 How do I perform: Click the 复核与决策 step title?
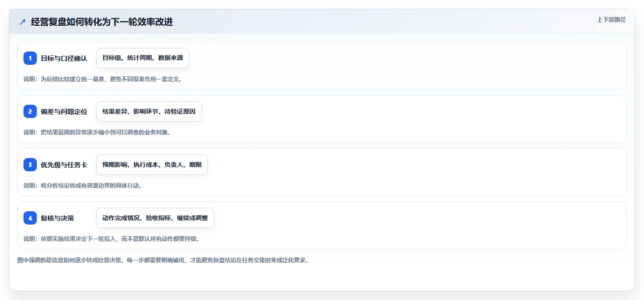tap(57, 218)
